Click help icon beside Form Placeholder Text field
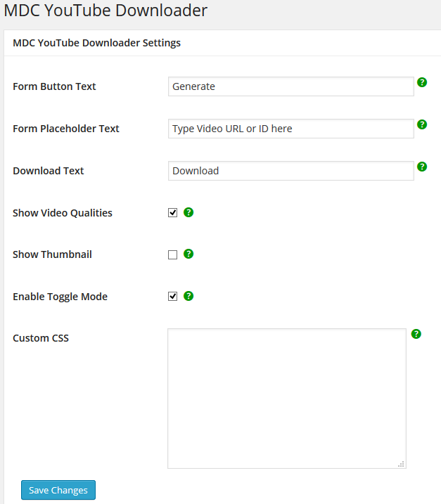The height and width of the screenshot is (504, 441). 422,124
